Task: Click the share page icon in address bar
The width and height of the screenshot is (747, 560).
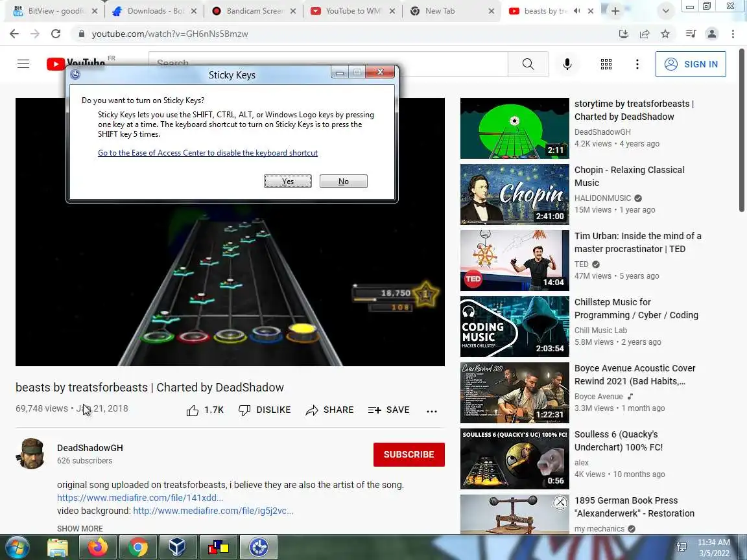Action: pyautogui.click(x=644, y=34)
